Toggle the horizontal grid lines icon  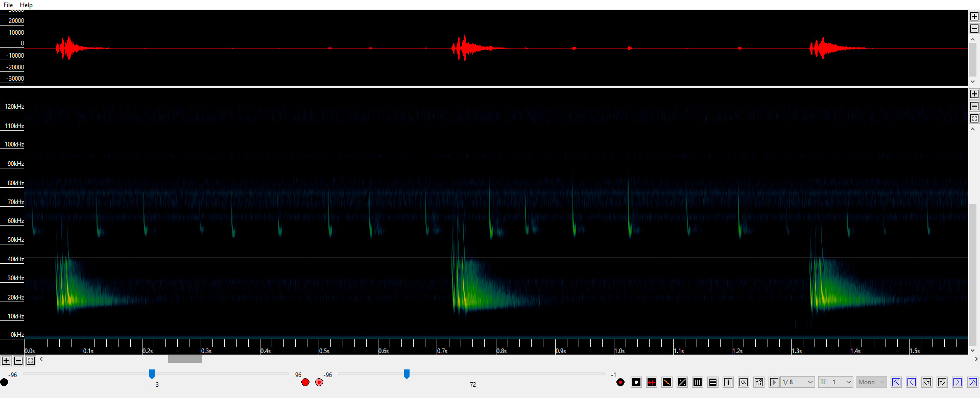click(712, 382)
